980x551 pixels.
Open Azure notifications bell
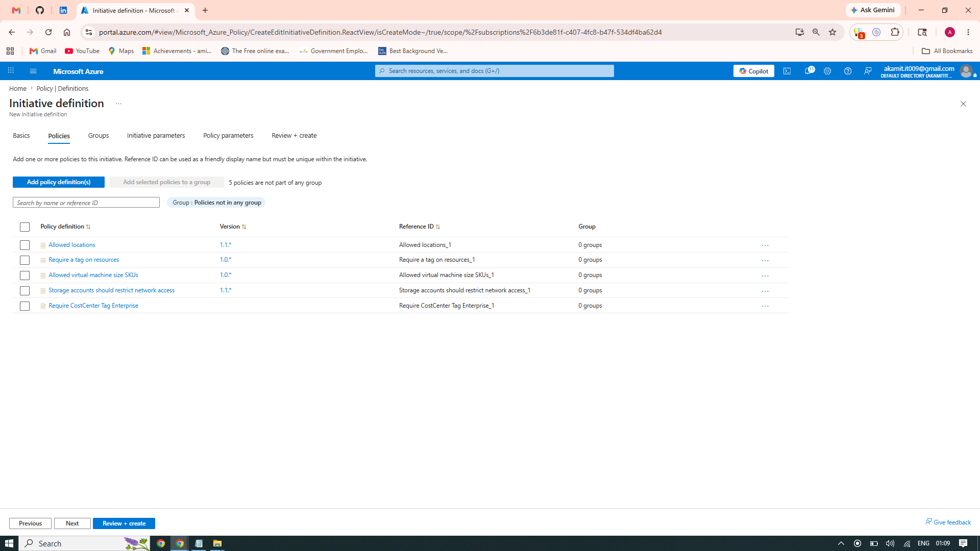808,71
